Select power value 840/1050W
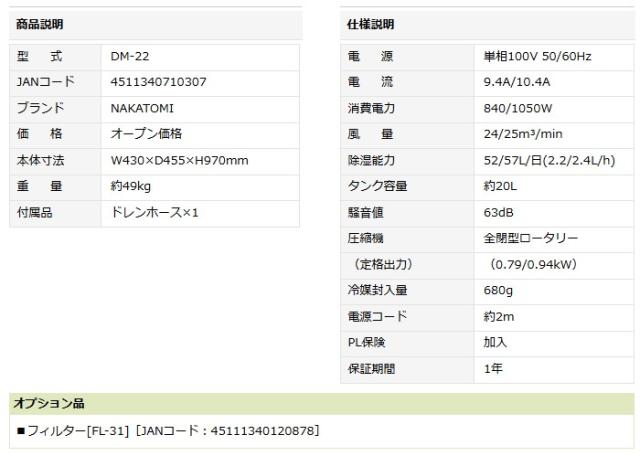 coord(518,108)
